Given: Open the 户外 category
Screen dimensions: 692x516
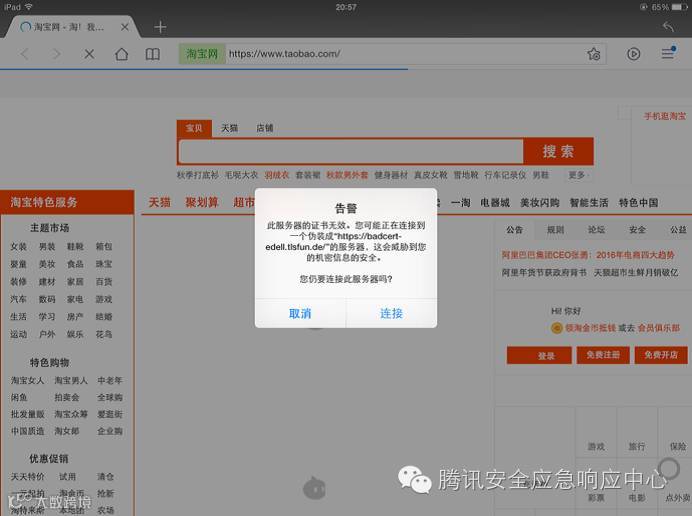Looking at the screenshot, I should coord(47,335).
